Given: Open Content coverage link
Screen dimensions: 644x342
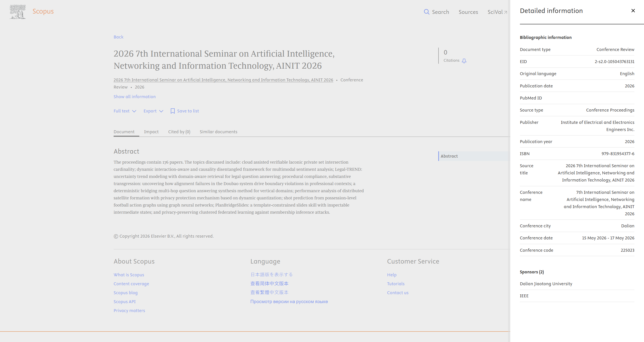Looking at the screenshot, I should 131,284.
